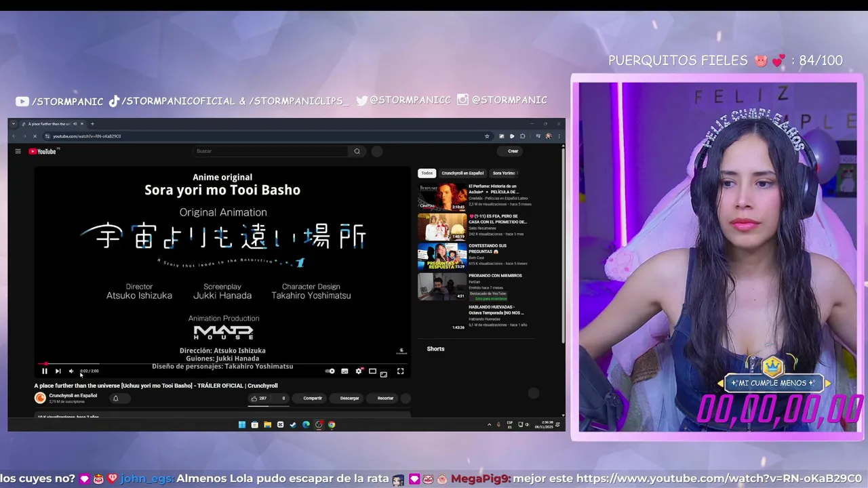Open the Windows Start menu

click(241, 425)
